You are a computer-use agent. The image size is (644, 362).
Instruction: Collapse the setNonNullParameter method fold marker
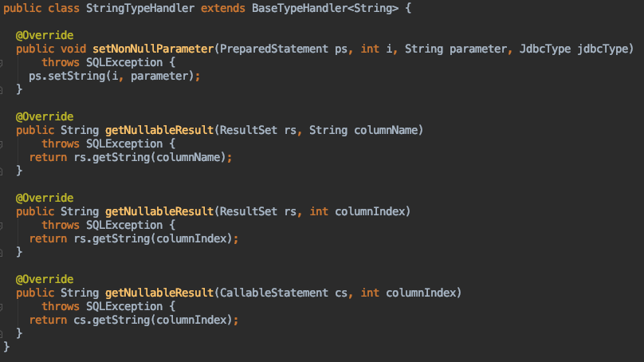tap(2, 62)
